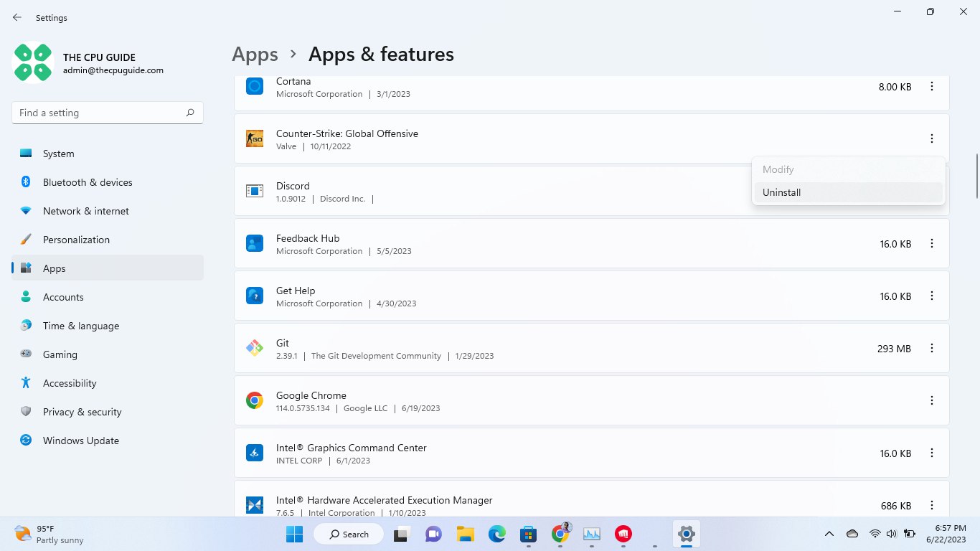Click the Get Help app icon
This screenshot has height=551, width=980.
(255, 296)
